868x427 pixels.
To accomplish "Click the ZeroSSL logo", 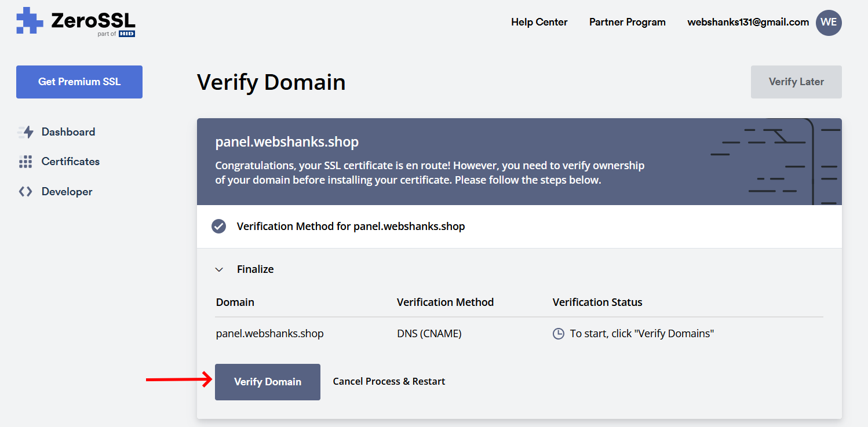I will pos(76,22).
